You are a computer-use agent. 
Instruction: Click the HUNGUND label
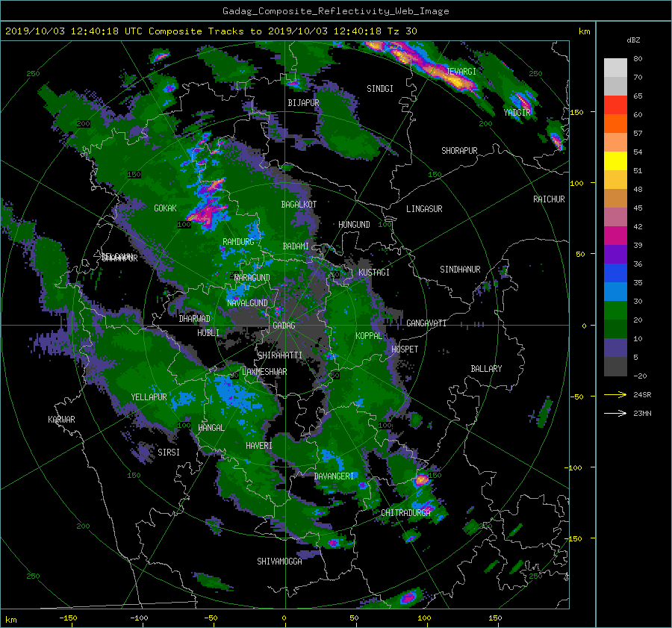[354, 225]
